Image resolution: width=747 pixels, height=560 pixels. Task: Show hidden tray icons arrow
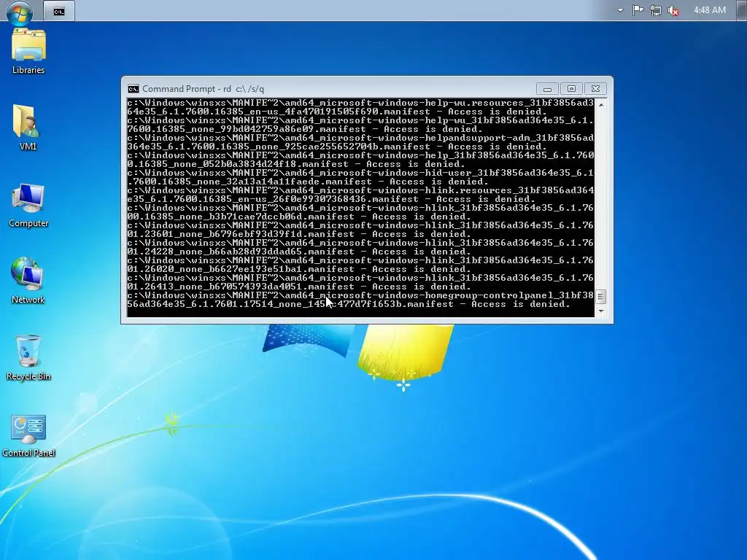coord(620,10)
